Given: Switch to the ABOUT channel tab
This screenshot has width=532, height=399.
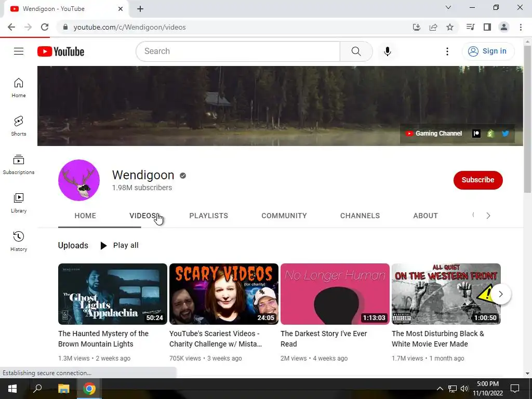Looking at the screenshot, I should click(425, 216).
